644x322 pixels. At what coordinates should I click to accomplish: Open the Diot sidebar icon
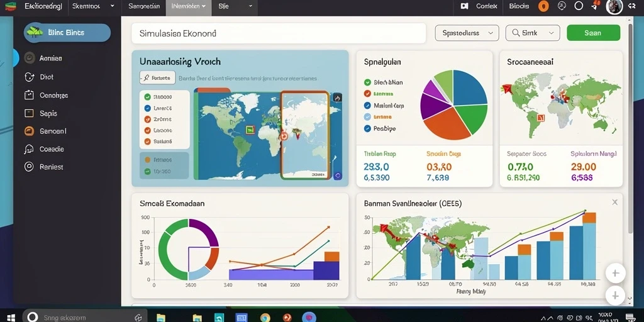pos(29,77)
